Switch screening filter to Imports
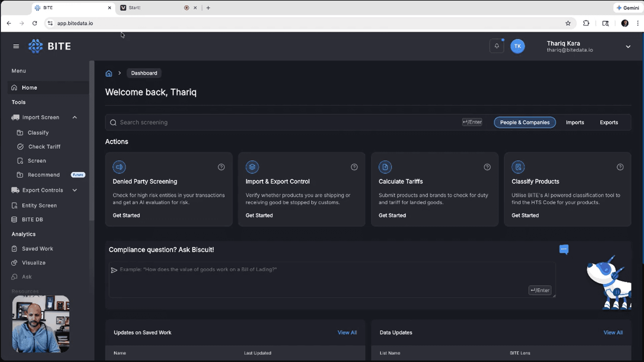 coord(575,122)
